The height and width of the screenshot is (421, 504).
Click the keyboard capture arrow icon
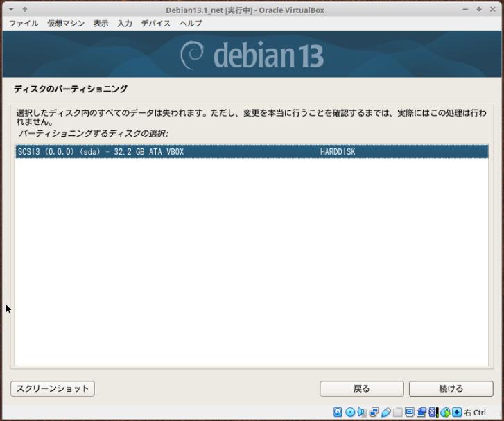(457, 412)
